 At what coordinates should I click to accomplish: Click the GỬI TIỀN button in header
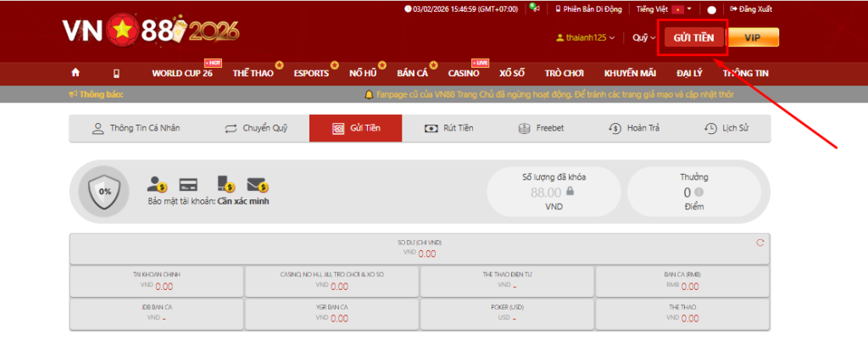tap(693, 37)
